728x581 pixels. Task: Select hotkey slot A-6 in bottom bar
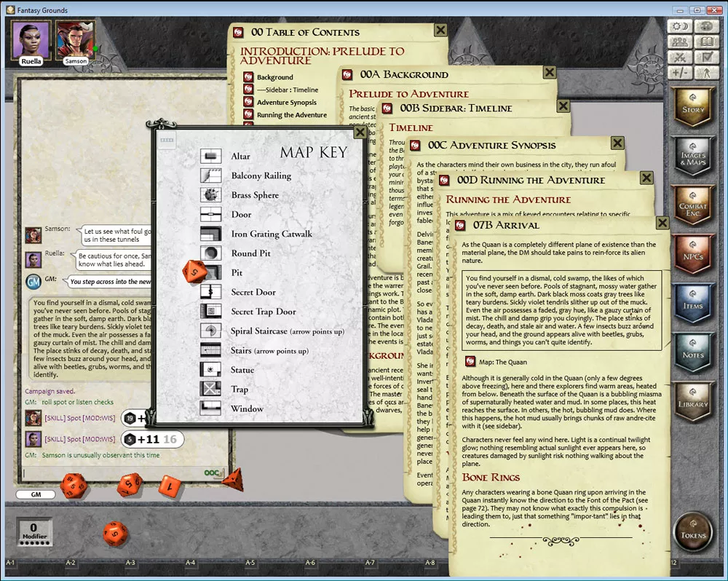tap(309, 562)
